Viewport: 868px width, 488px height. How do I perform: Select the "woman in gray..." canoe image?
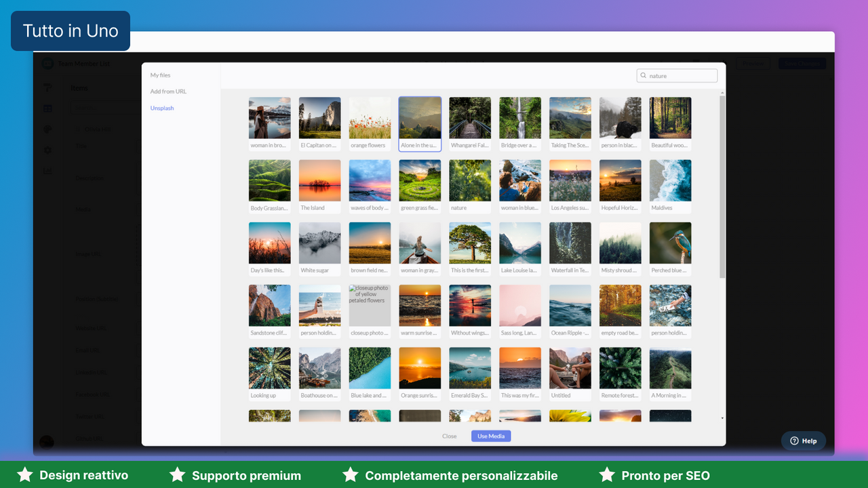pyautogui.click(x=420, y=249)
